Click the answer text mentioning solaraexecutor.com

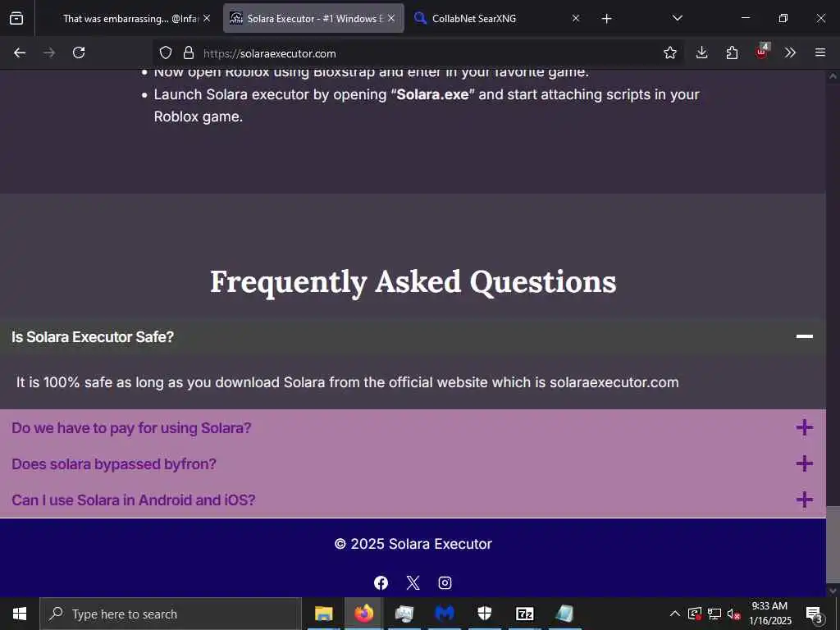point(347,382)
